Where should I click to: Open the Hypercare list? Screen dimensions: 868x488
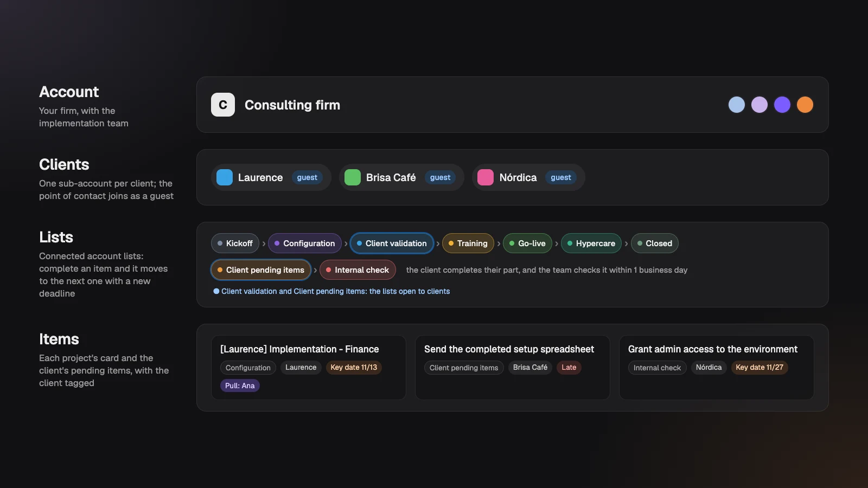pos(591,243)
